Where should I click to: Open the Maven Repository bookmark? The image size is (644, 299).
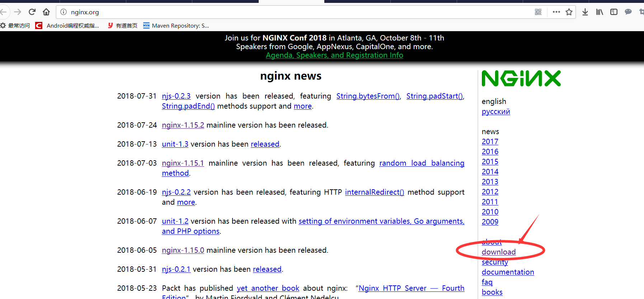pyautogui.click(x=176, y=26)
